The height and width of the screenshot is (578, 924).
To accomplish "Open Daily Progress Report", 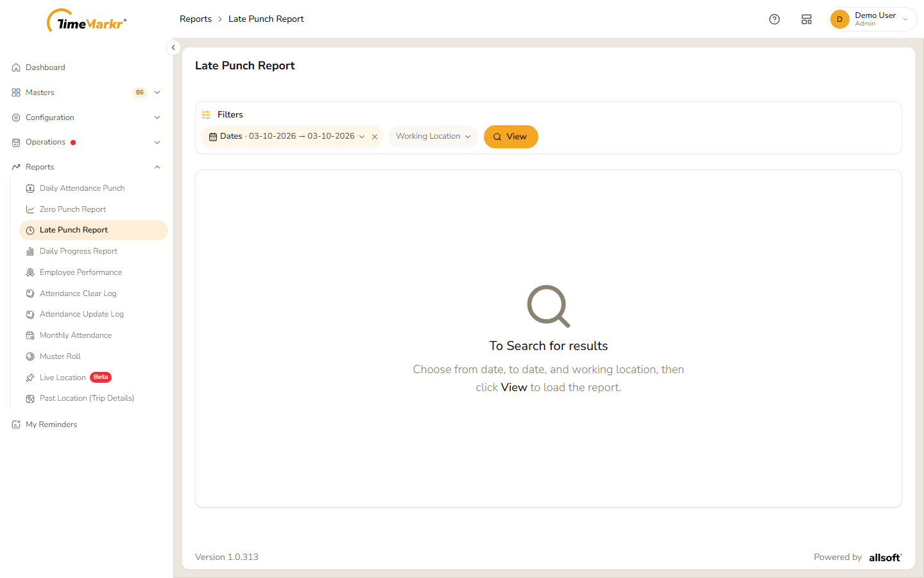I will coord(94,251).
